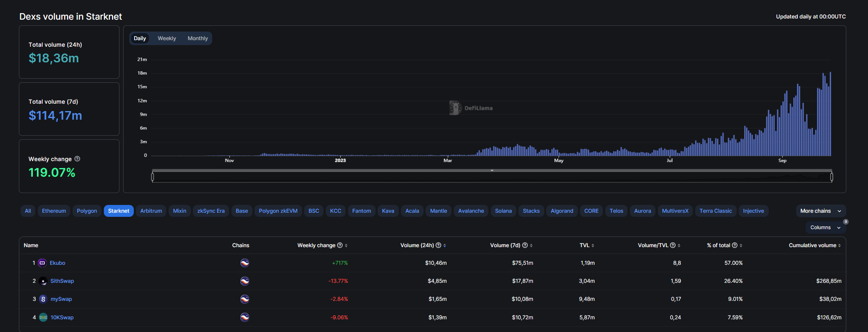Filter by Stacks chain

click(x=531, y=211)
